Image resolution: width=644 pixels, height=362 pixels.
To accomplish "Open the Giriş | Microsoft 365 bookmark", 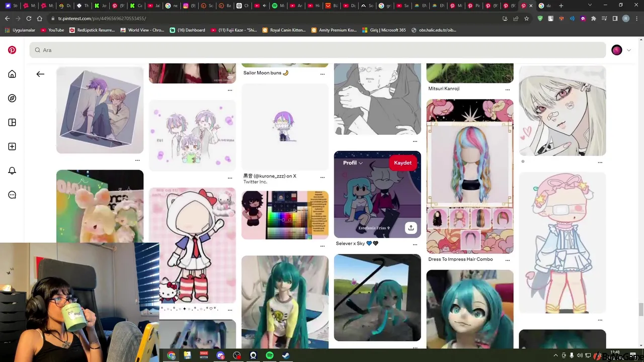I will pyautogui.click(x=383, y=30).
